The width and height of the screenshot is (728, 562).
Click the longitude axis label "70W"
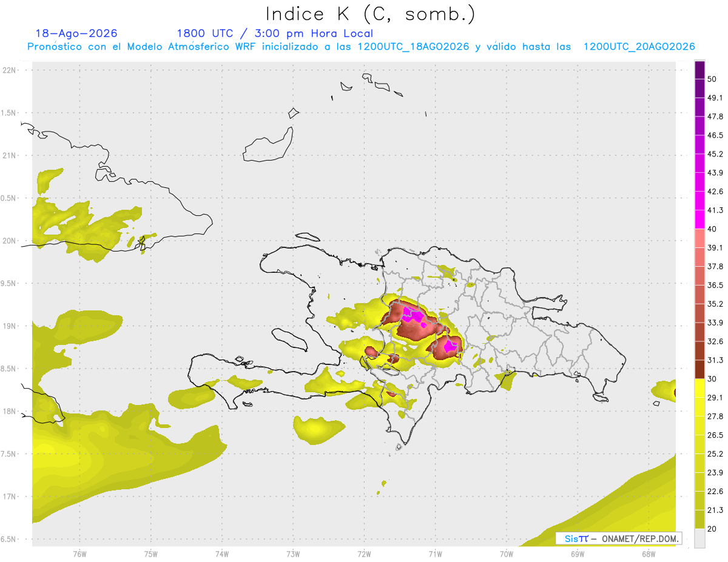(x=506, y=554)
